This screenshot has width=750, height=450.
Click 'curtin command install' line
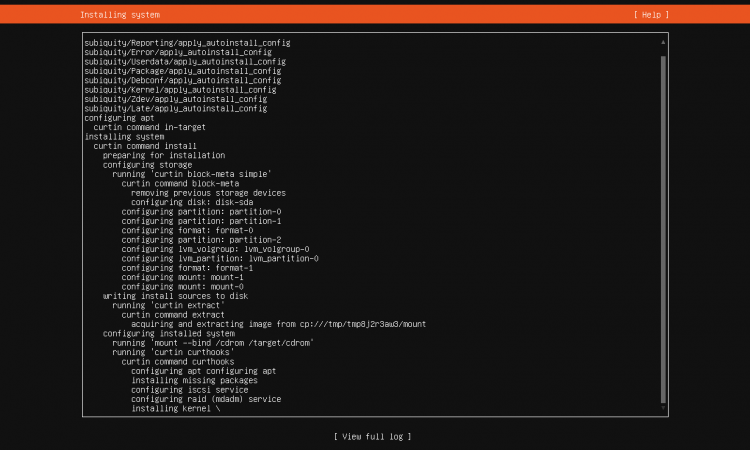click(145, 146)
